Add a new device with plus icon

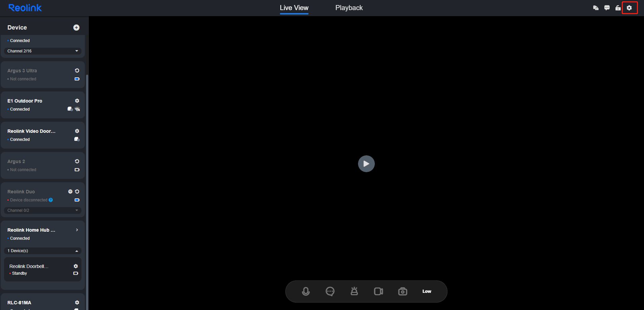point(76,28)
